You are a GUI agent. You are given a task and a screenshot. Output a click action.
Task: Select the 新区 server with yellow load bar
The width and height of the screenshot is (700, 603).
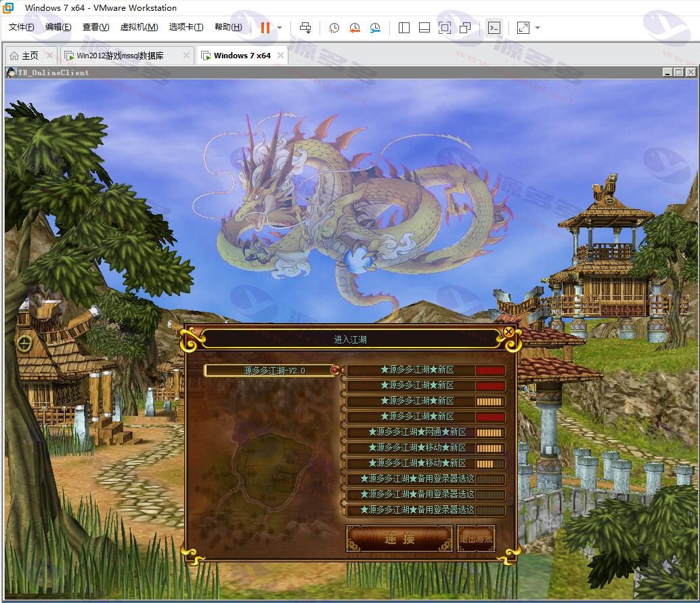tap(425, 401)
